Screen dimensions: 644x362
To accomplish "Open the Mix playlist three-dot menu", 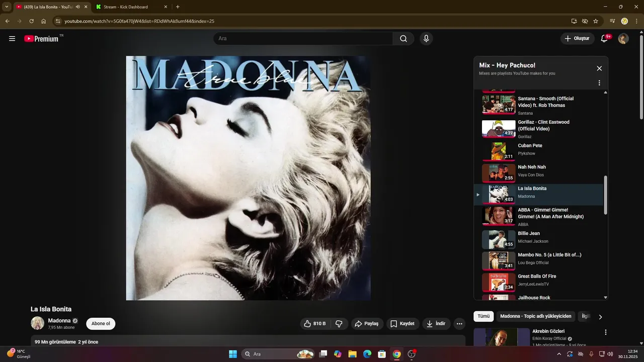I will click(599, 83).
